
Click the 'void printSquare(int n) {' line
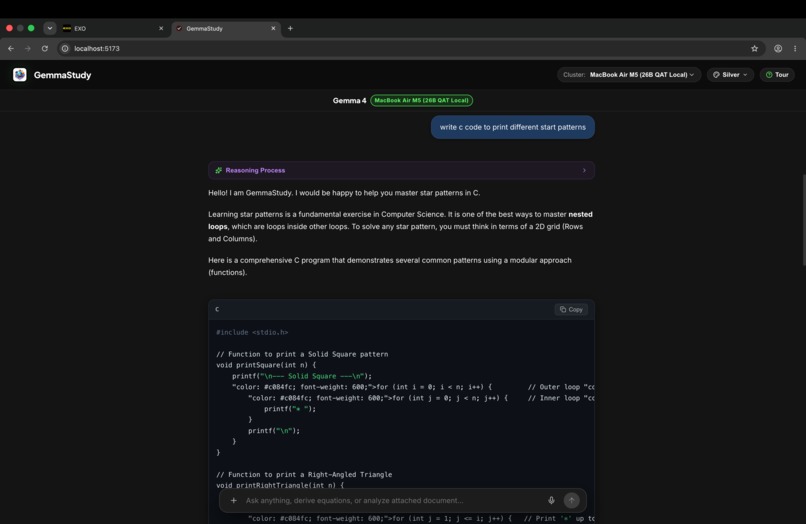click(266, 365)
